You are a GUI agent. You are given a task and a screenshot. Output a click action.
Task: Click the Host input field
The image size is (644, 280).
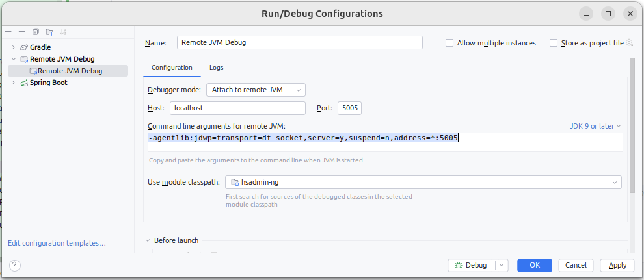(237, 108)
